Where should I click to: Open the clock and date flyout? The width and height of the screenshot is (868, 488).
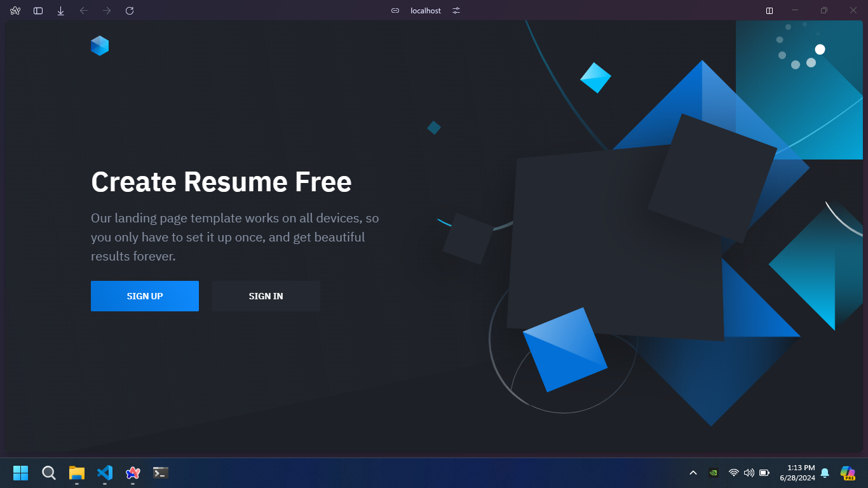coord(797,473)
